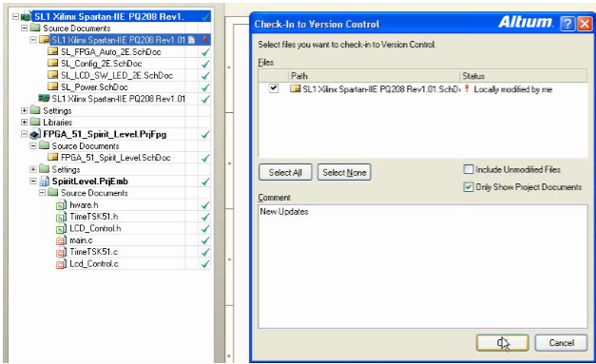This screenshot has height=364, width=596.
Task: Click the Lcd_Control.c source file icon
Action: click(x=61, y=264)
